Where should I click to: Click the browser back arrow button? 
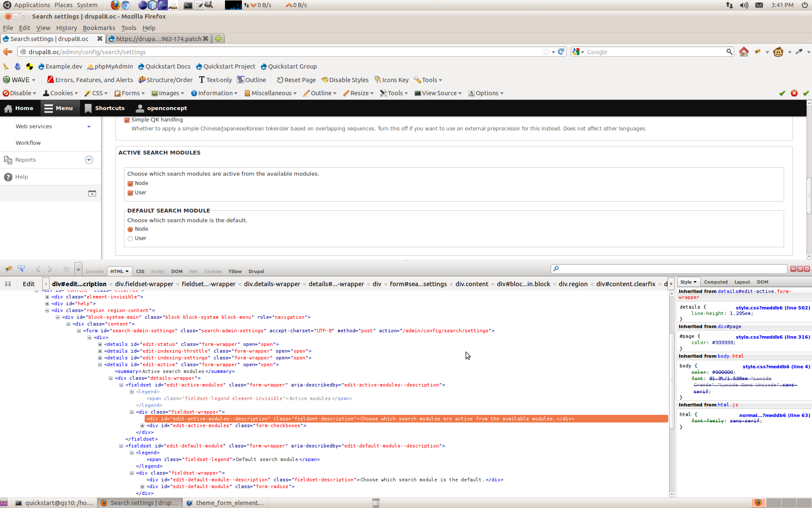8,52
